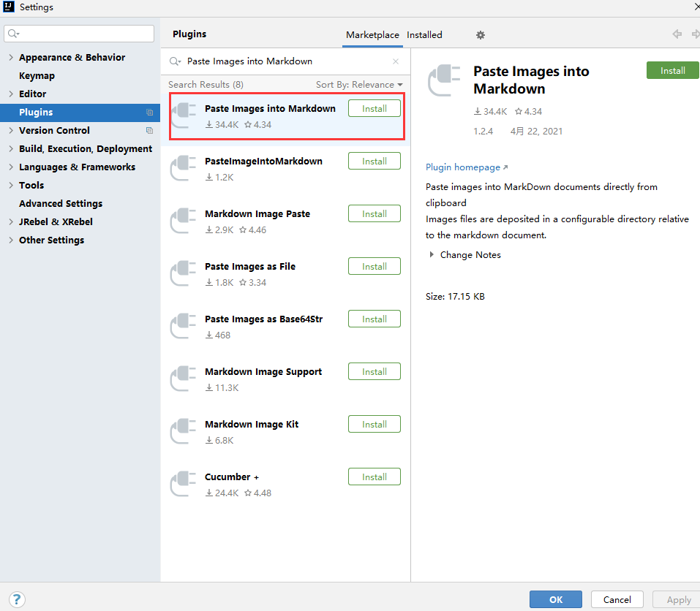Click version 1.2.4 text in details
700x611 pixels.
(x=483, y=132)
